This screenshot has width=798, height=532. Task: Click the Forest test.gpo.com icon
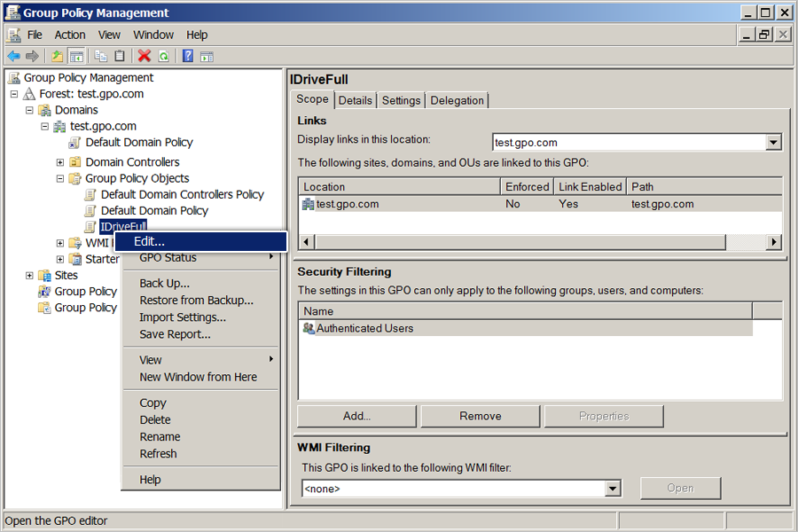(x=29, y=94)
